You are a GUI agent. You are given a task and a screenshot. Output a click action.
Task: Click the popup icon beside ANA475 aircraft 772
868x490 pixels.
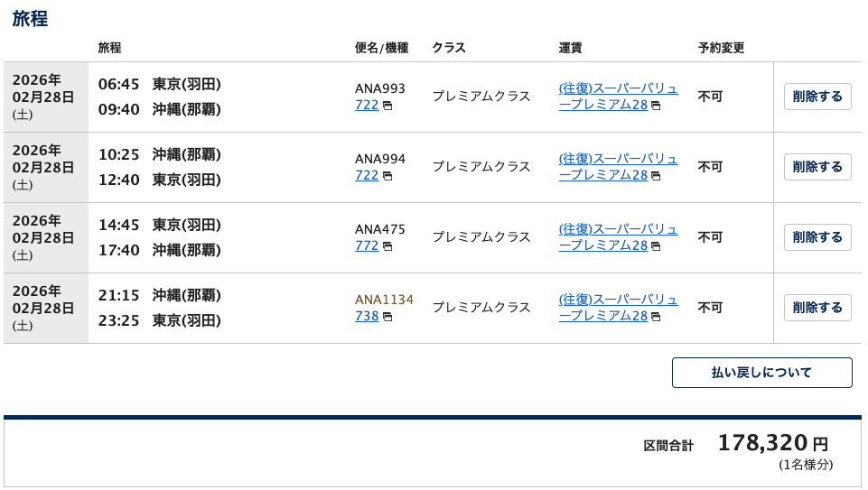pos(387,247)
